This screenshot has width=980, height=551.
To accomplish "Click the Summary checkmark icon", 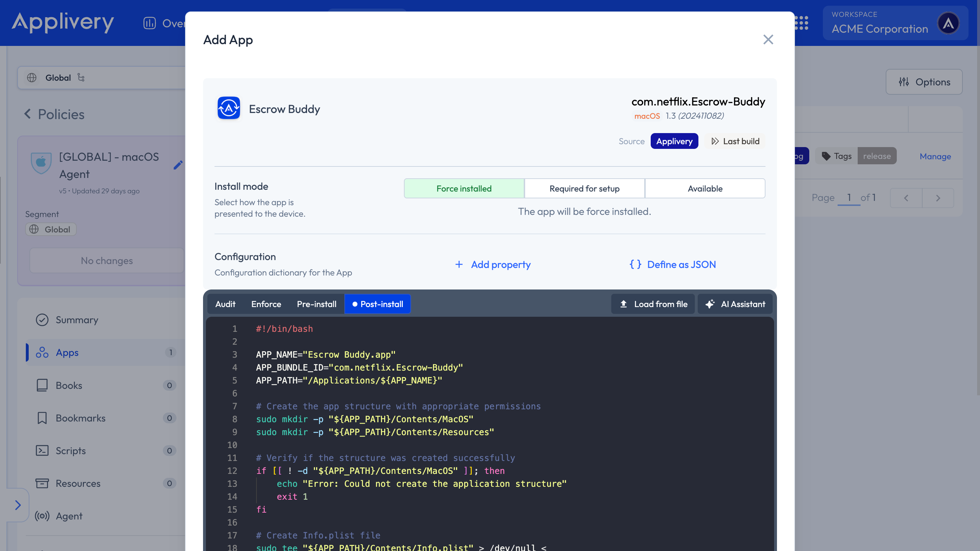I will [42, 320].
